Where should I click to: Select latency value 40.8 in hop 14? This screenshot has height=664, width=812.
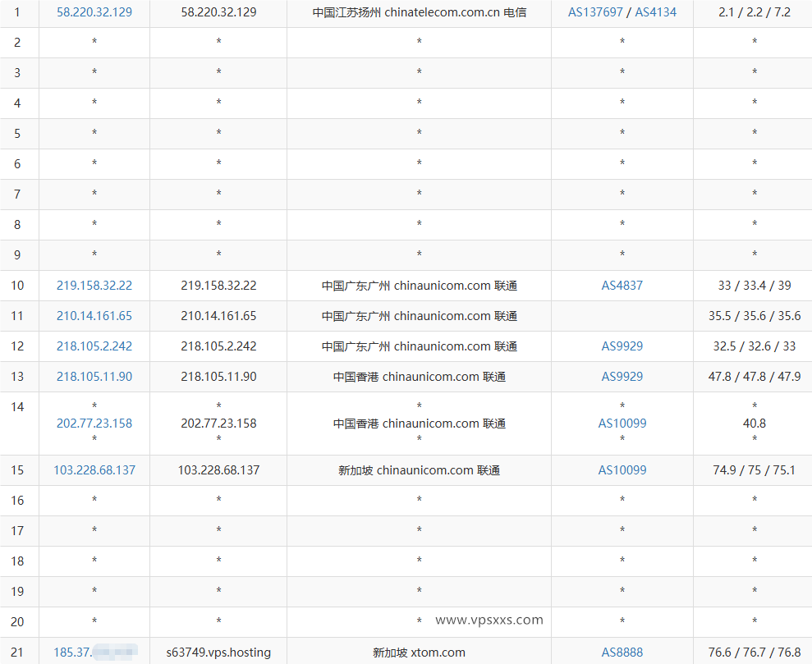pos(755,424)
